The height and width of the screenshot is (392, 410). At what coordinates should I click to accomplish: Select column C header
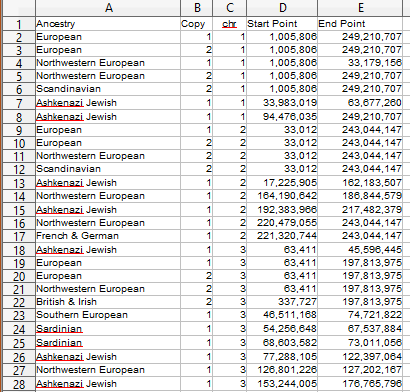pos(230,8)
